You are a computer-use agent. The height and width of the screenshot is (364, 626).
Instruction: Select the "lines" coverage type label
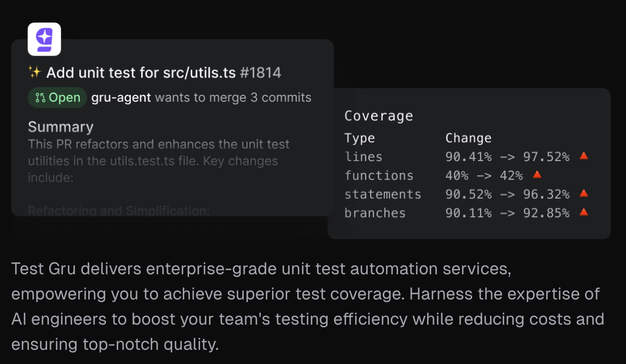pos(363,157)
